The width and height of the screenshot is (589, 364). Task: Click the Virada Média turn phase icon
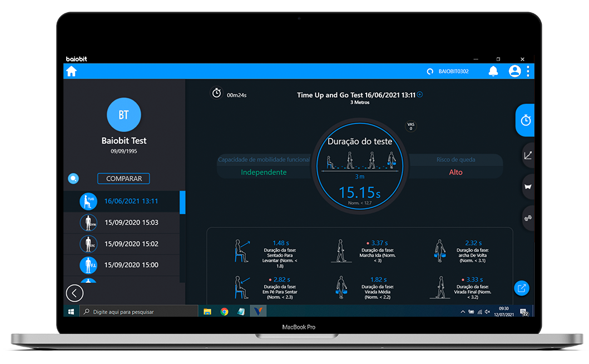(341, 287)
